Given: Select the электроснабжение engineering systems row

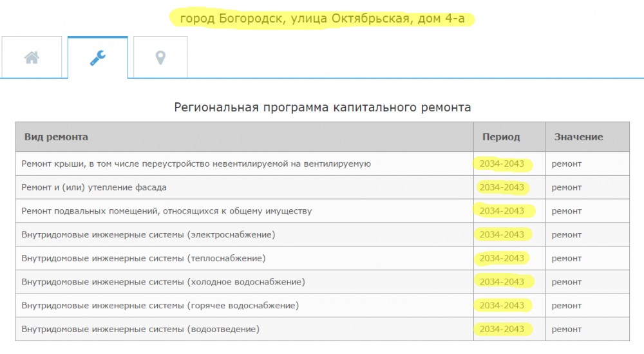Looking at the screenshot, I should coord(148,235).
